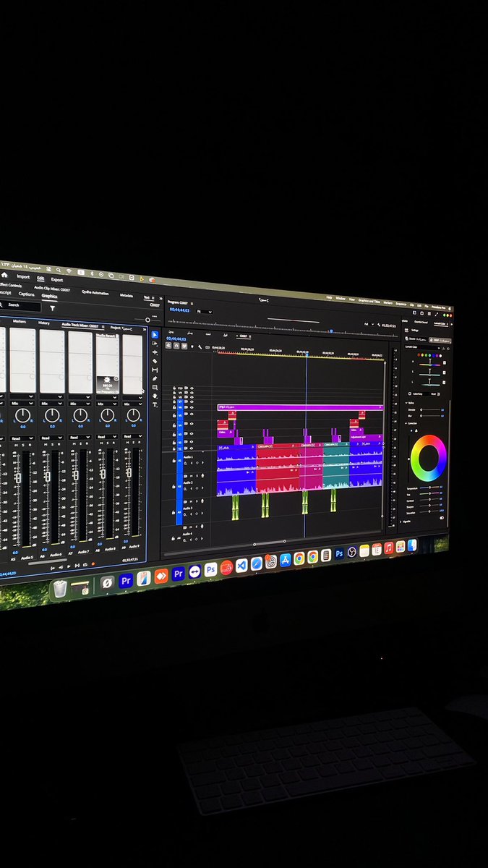
Task: Select the Ripple Edit tool
Action: tap(155, 352)
